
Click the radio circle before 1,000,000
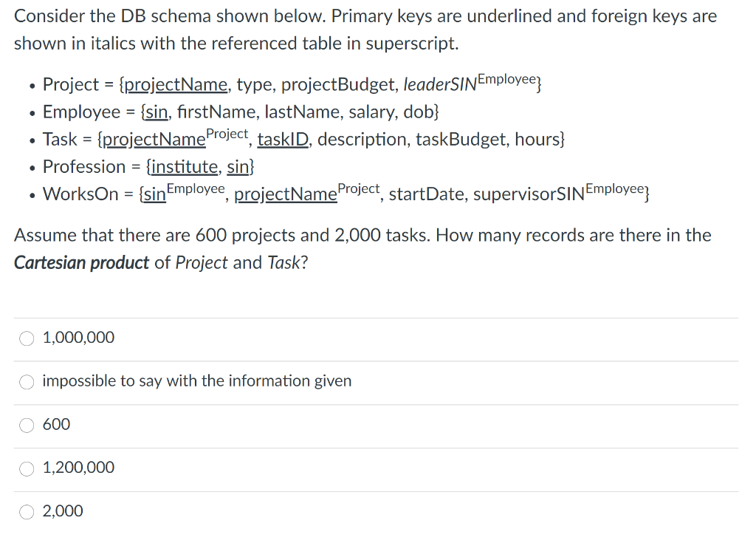27,338
